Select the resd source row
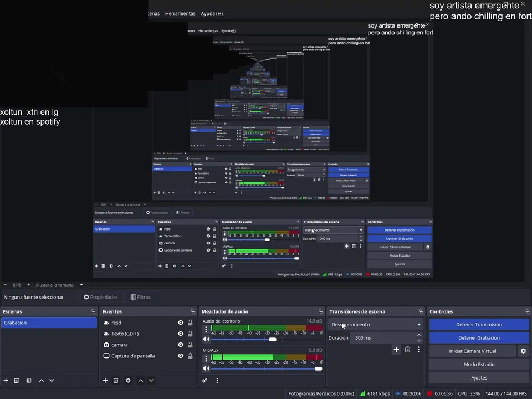This screenshot has width=532, height=399. click(148, 323)
